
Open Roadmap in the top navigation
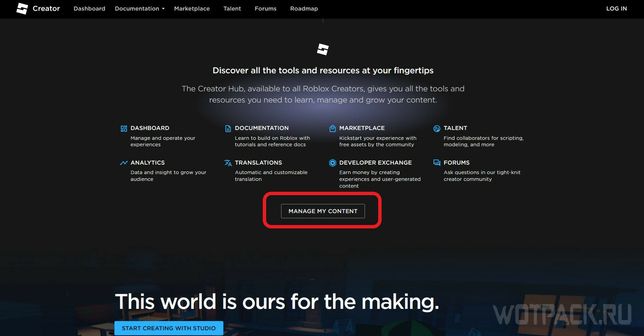point(304,8)
